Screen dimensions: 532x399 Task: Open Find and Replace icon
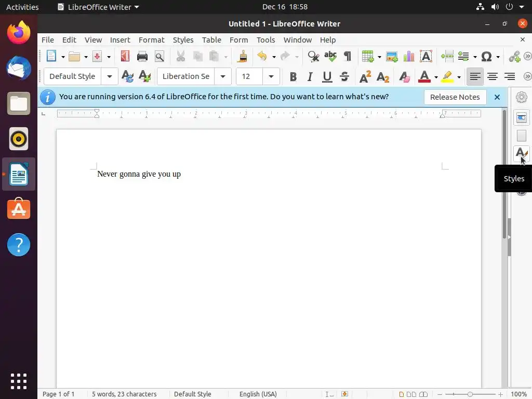(313, 56)
